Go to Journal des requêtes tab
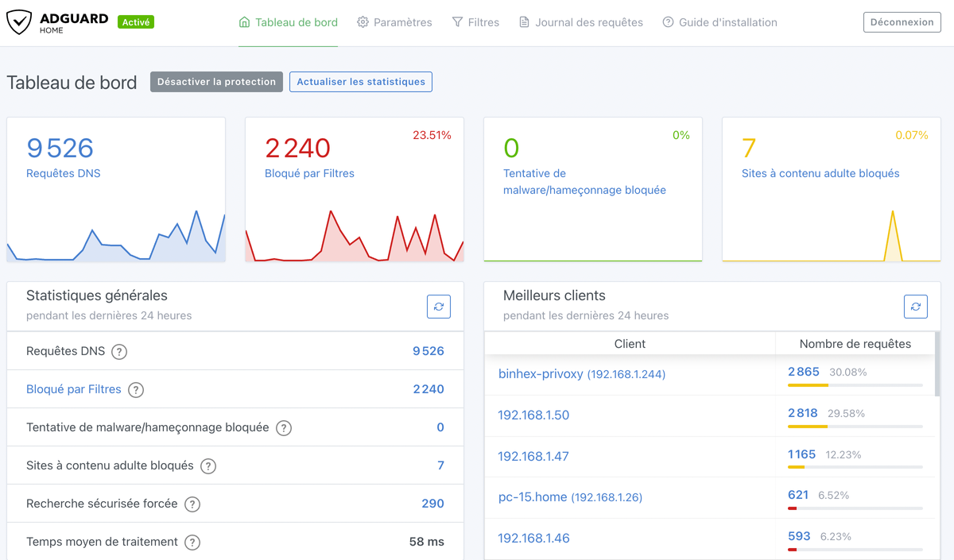Screen dimensions: 954x560 (x=581, y=22)
